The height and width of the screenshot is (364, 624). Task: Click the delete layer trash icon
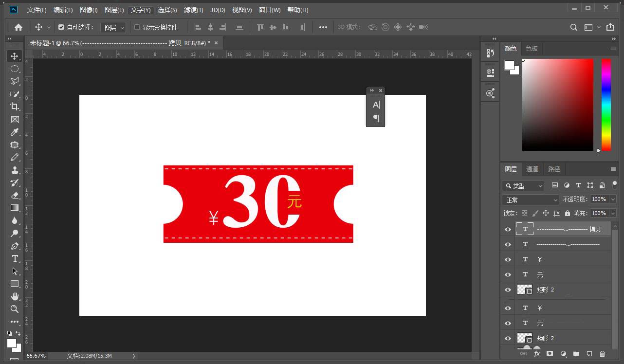pyautogui.click(x=602, y=354)
